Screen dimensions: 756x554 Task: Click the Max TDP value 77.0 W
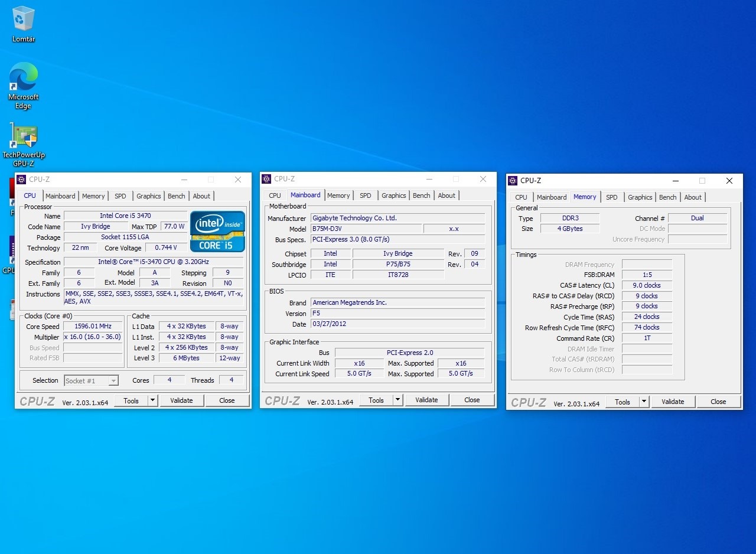pyautogui.click(x=174, y=227)
